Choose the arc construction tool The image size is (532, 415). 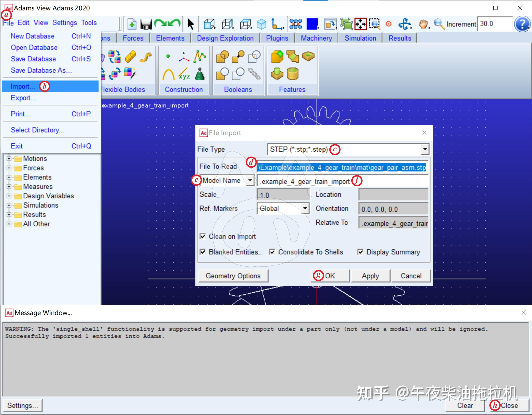[x=168, y=74]
